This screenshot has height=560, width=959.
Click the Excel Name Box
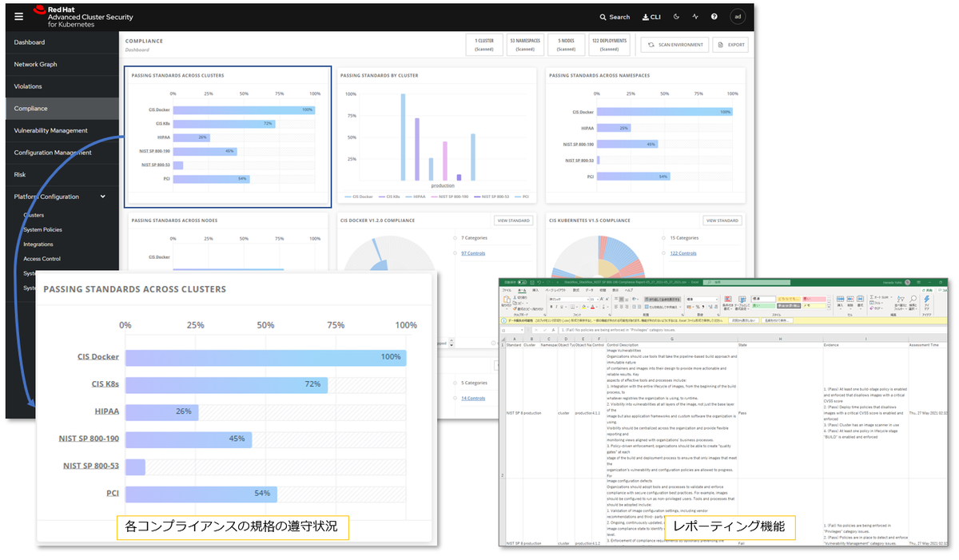click(511, 330)
